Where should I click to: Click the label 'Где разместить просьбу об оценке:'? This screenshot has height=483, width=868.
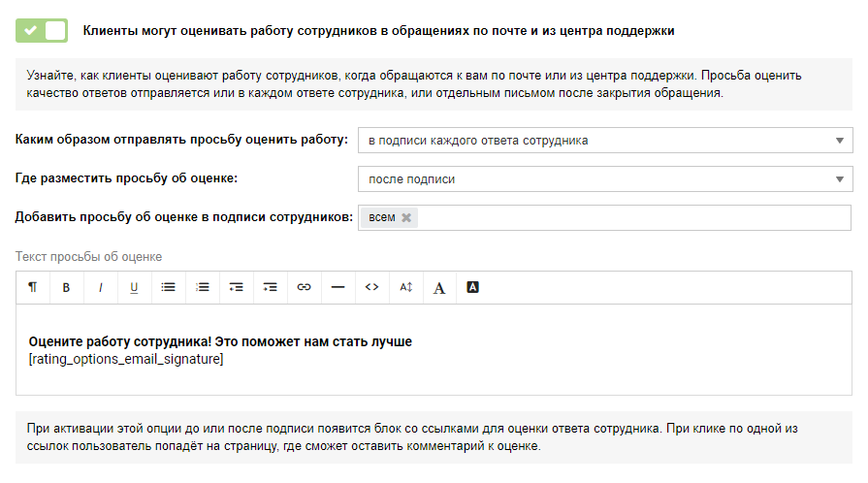coord(126,178)
